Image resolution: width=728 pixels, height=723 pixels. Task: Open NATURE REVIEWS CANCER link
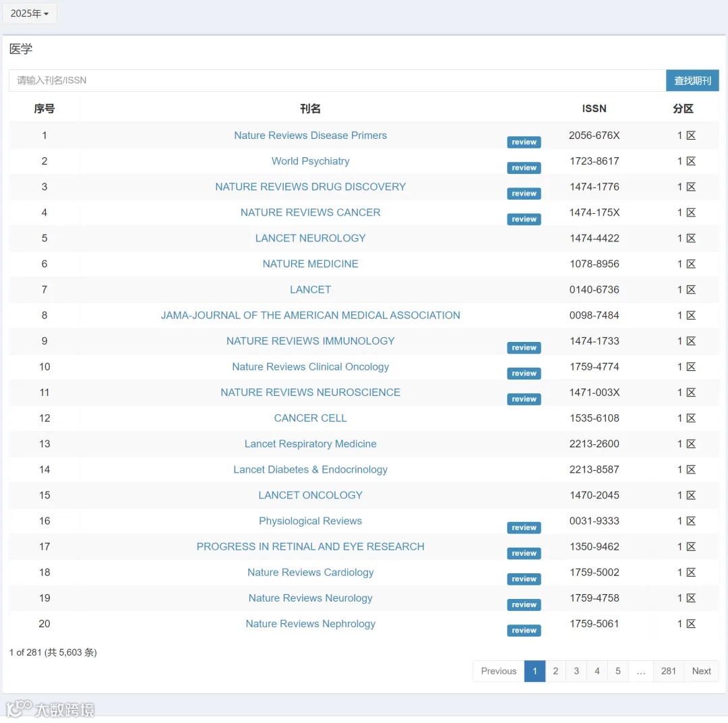[x=310, y=212]
